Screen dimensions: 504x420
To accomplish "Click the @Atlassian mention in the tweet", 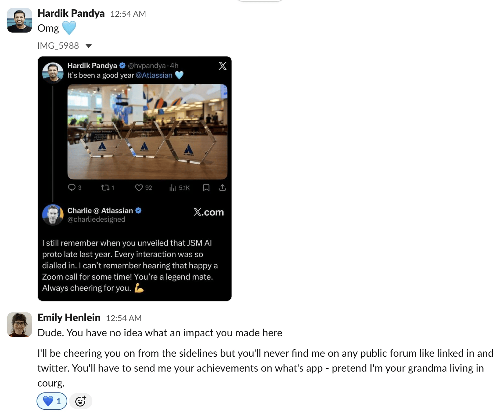I will 154,75.
